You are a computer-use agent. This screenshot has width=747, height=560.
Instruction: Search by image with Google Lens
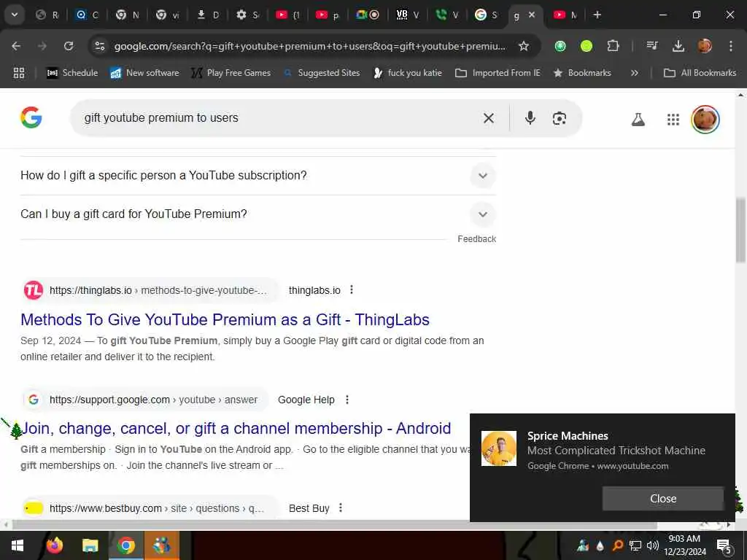(560, 118)
